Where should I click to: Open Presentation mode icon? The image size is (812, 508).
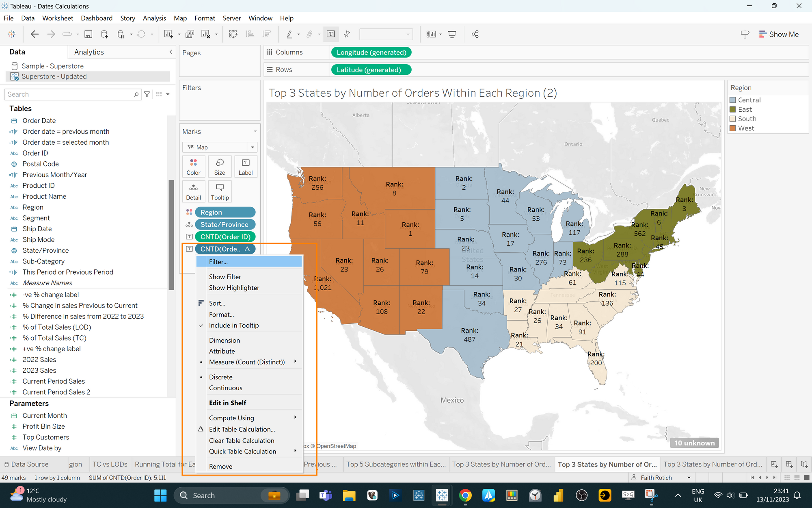pyautogui.click(x=452, y=35)
